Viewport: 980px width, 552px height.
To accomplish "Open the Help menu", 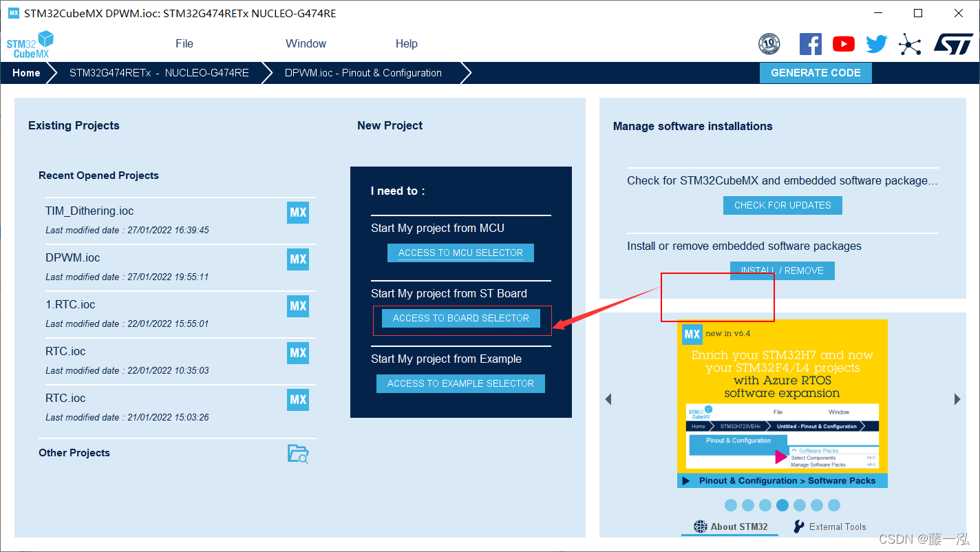I will coord(407,43).
